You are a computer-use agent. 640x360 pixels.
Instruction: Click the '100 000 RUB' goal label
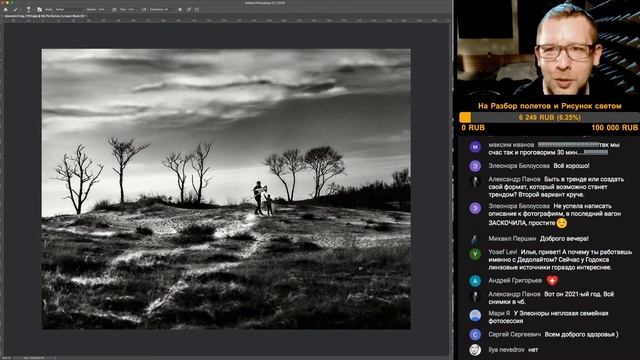click(x=614, y=128)
